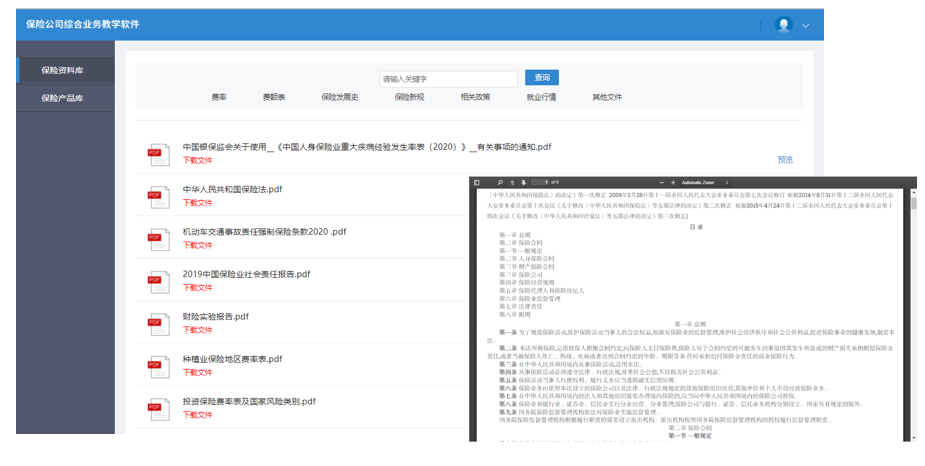Zoom in the PDF document
925x466 pixels.
[x=673, y=183]
